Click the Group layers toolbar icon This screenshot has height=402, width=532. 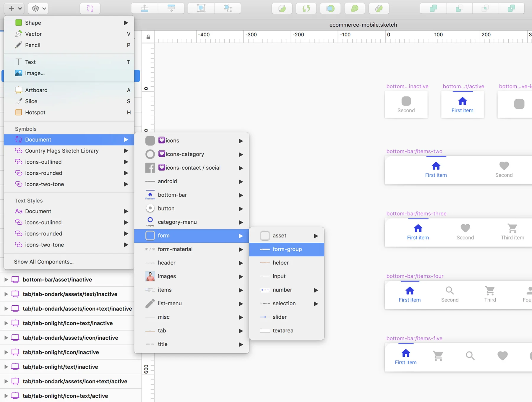201,8
